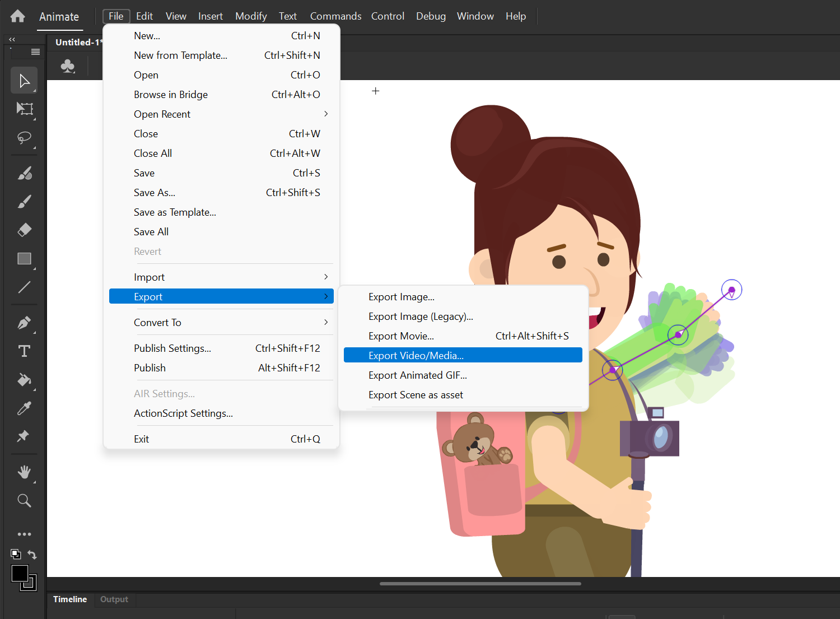Choose Export Animated GIF
Screen dimensions: 840x619
tap(417, 375)
